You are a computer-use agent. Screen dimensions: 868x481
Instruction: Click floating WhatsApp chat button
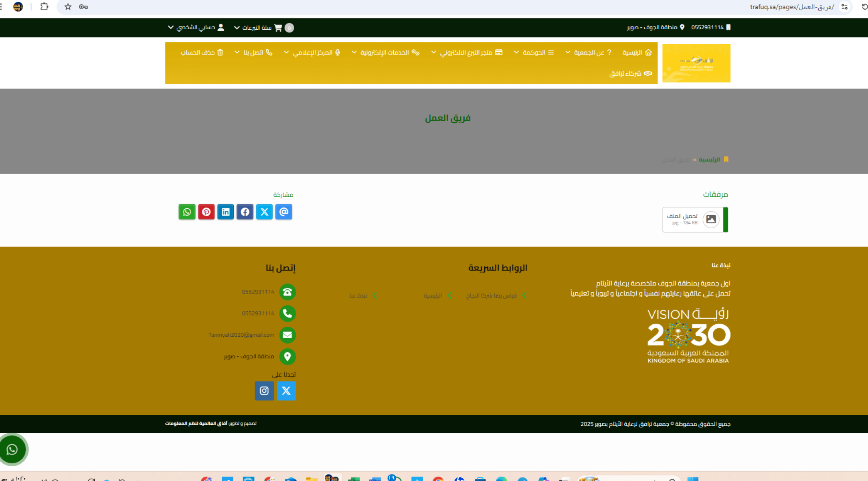click(x=12, y=449)
